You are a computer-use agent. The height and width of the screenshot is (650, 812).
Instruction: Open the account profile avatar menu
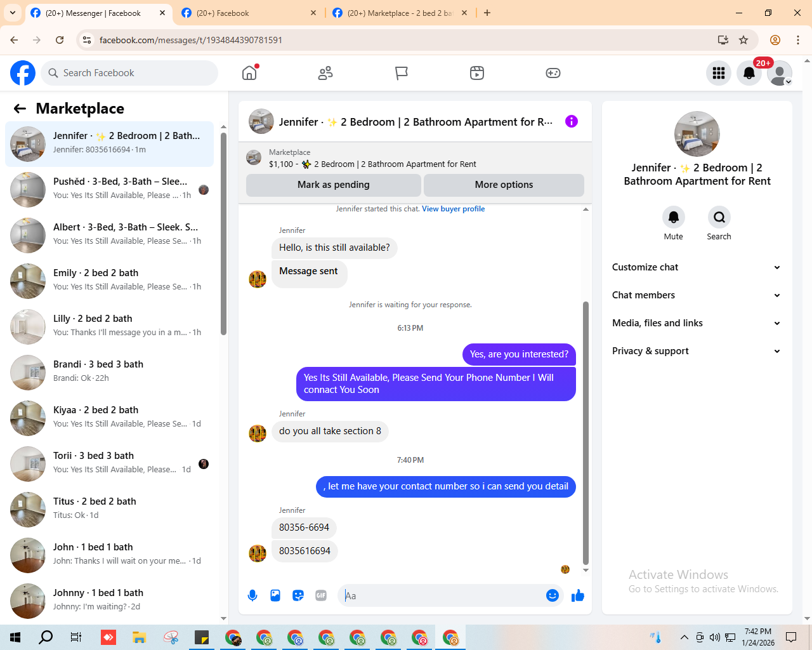click(x=780, y=73)
